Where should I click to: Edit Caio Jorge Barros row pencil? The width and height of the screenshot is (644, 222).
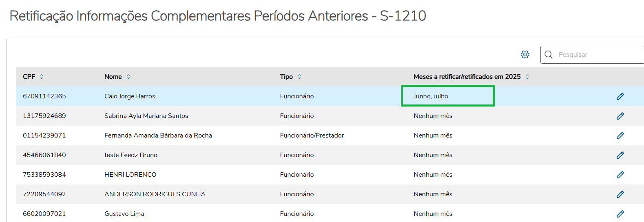(620, 96)
